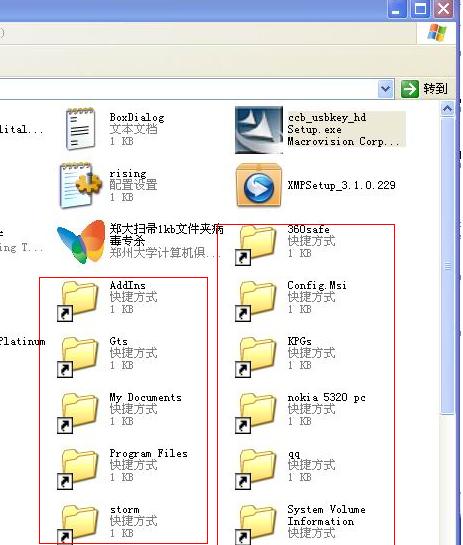Select the nokia 5320 pc shortcut folder icon
Screen dimensions: 463x545
(257, 412)
